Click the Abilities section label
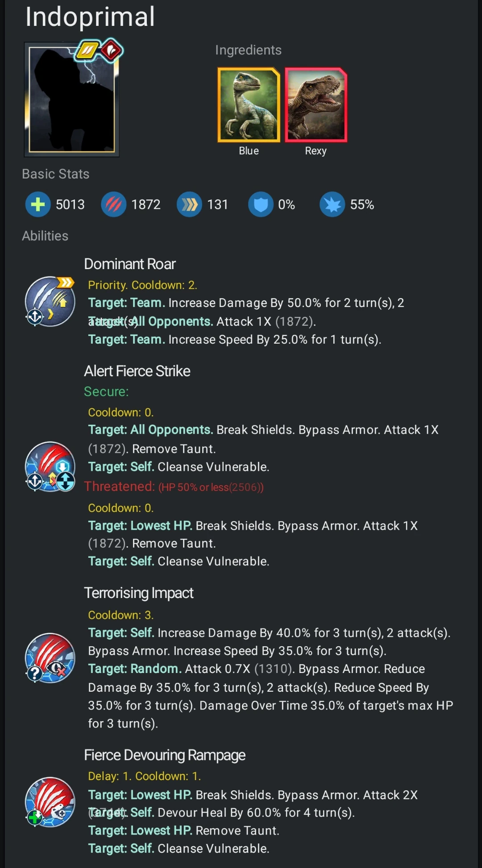 (45, 236)
